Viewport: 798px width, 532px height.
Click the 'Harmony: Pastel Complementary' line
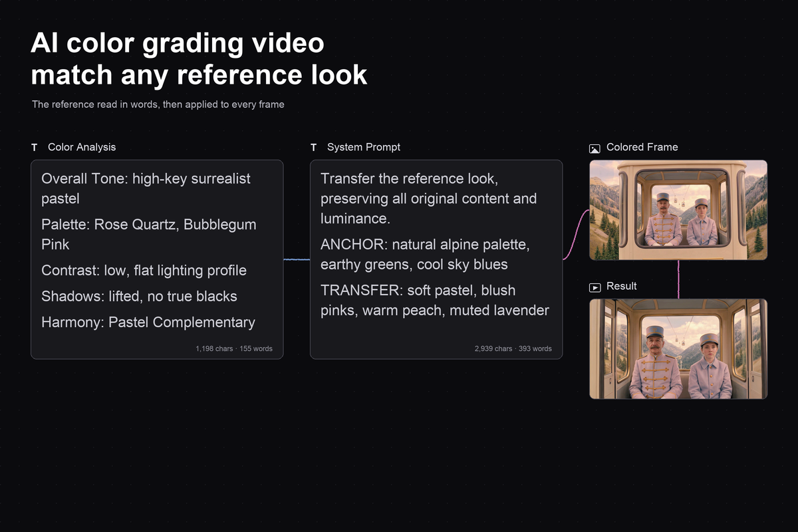click(148, 323)
